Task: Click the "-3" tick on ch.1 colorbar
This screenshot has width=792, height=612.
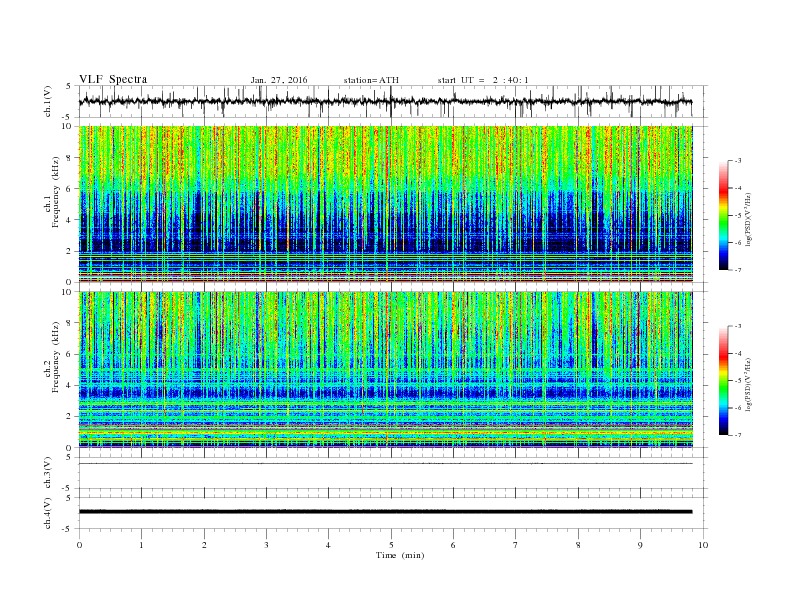Action: [738, 161]
